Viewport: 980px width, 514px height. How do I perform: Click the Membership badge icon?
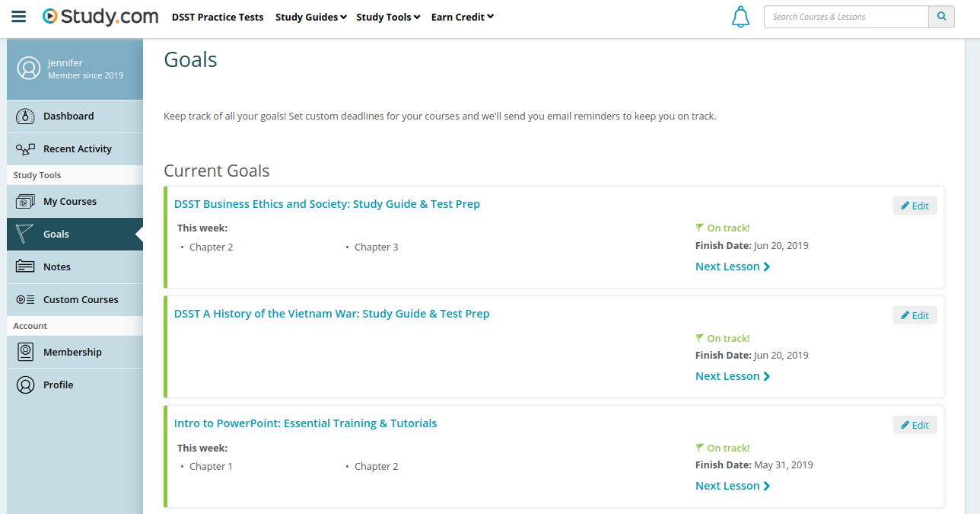25,353
